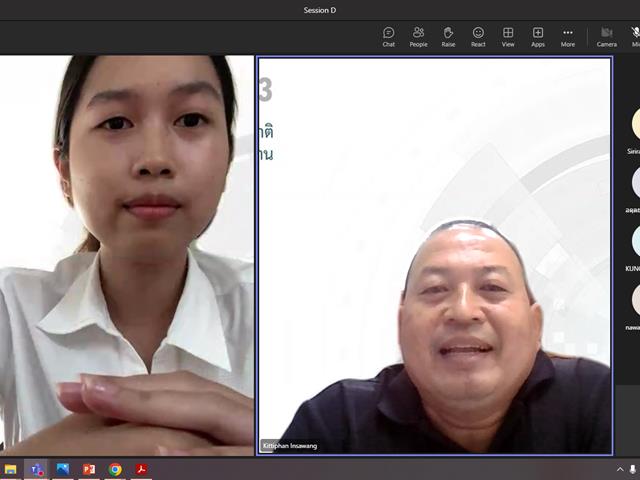Open the React emoji menu
This screenshot has width=640, height=480.
(x=478, y=37)
